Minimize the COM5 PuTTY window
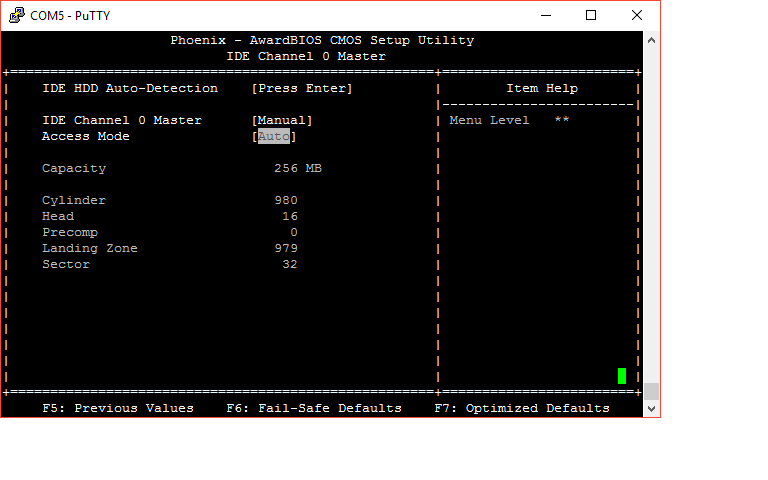Viewport: 768px width, 480px height. tap(546, 15)
